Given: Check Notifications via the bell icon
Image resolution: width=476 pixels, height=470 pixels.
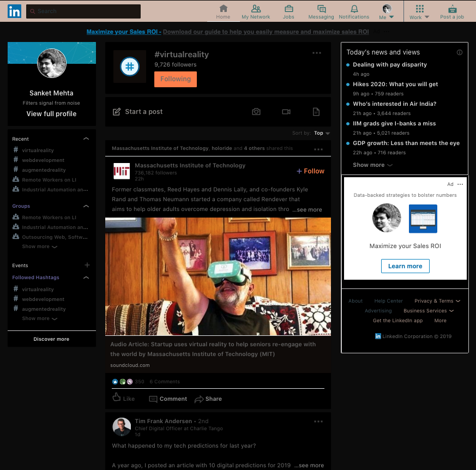Looking at the screenshot, I should pyautogui.click(x=354, y=11).
